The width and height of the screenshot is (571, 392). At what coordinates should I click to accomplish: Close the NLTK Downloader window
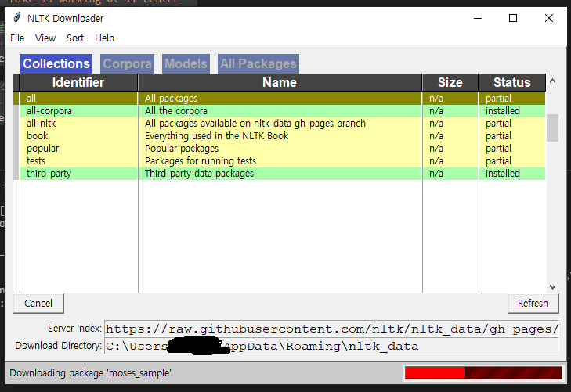[x=549, y=18]
